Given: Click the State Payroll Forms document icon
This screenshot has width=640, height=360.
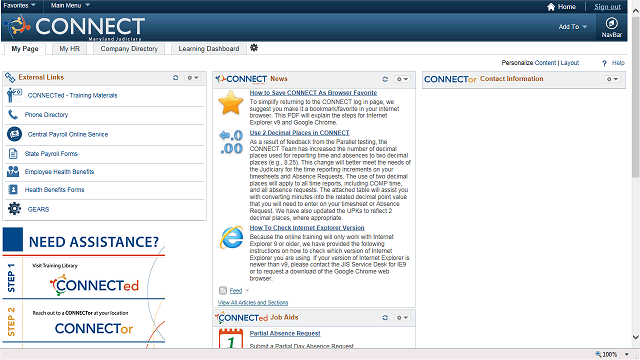Looking at the screenshot, I should (x=13, y=153).
